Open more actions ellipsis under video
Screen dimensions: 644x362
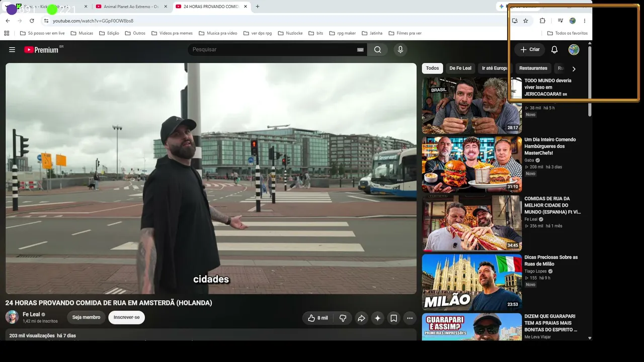[x=410, y=318]
